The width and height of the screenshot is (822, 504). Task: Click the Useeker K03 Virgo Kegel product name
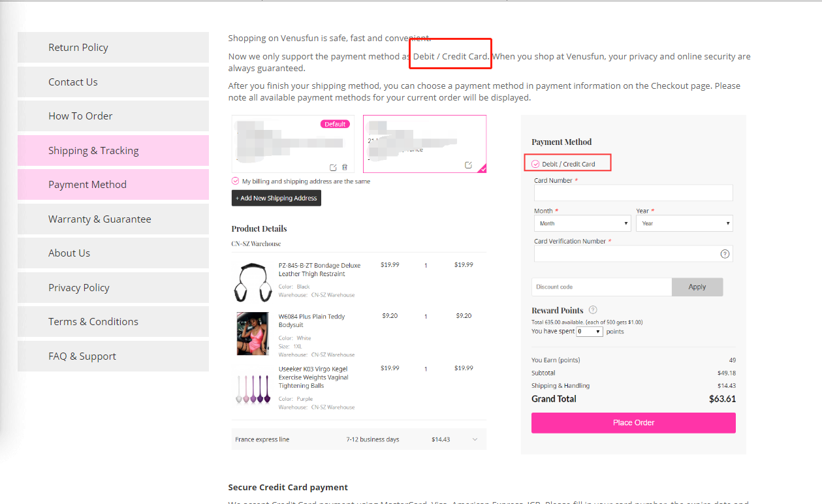(x=314, y=377)
